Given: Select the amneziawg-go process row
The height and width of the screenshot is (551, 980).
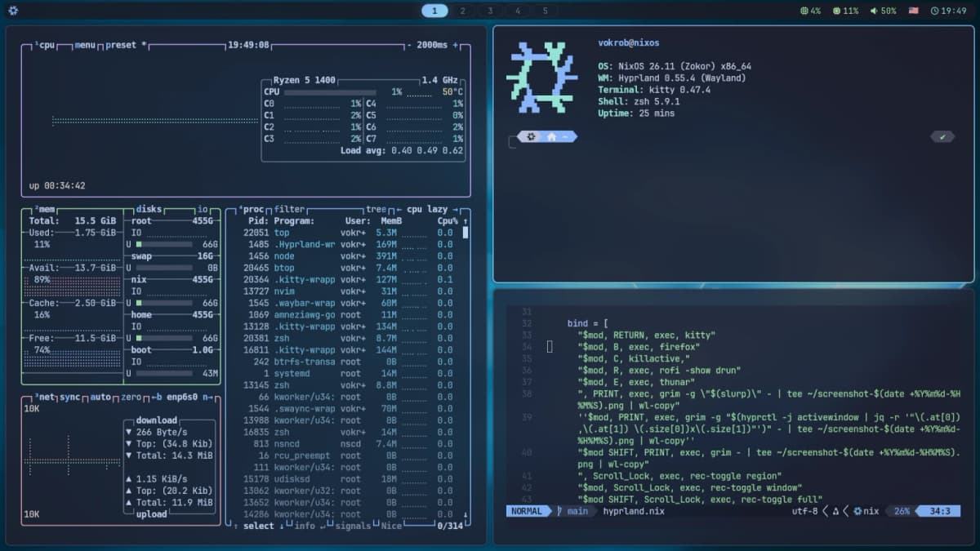Looking at the screenshot, I should coord(347,315).
